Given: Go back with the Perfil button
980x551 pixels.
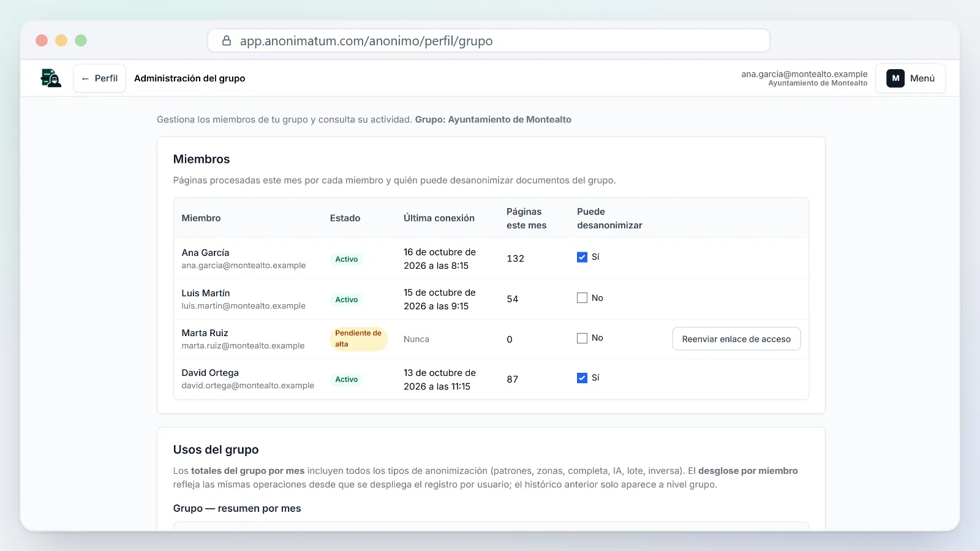Looking at the screenshot, I should coord(100,78).
